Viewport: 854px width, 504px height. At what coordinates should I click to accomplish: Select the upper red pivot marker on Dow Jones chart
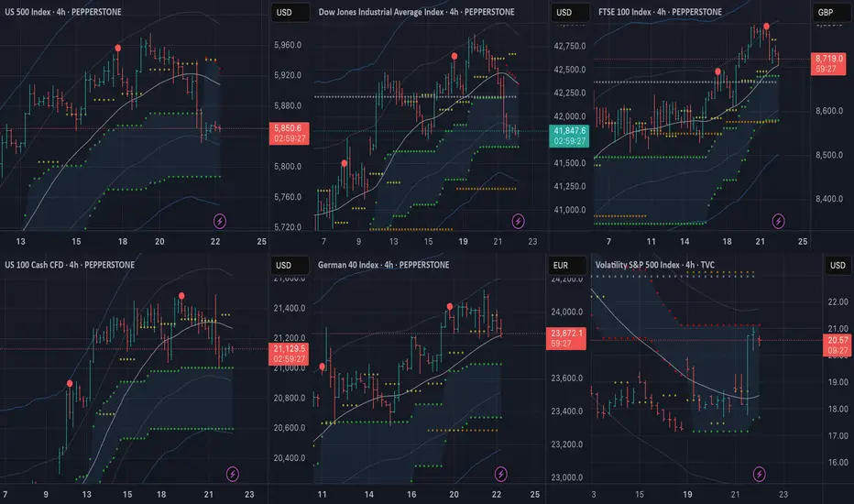[x=454, y=56]
